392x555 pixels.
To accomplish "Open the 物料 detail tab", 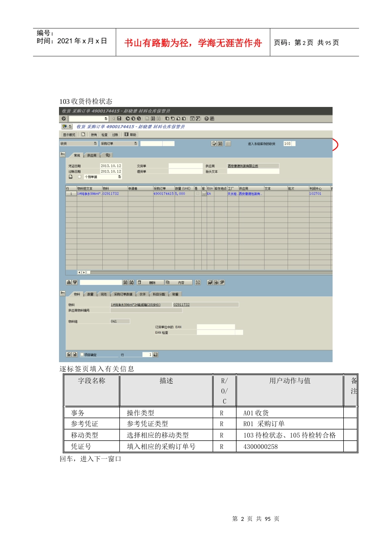I will [x=77, y=294].
